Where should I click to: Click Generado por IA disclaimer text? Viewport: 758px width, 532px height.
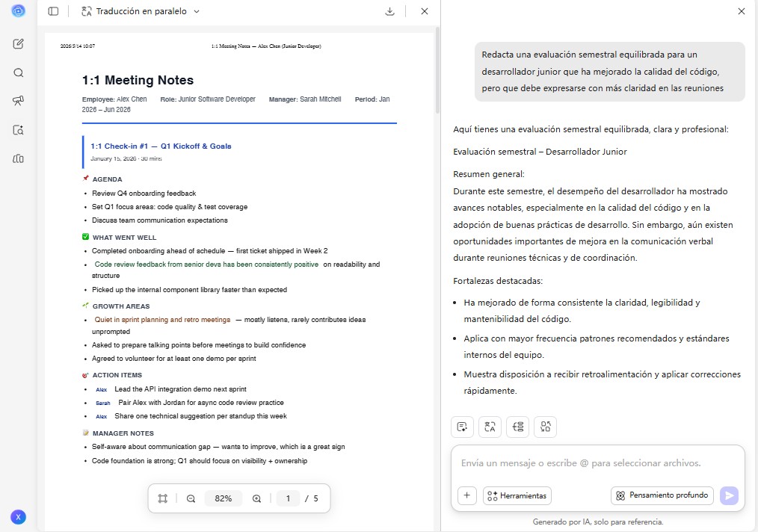(598, 522)
